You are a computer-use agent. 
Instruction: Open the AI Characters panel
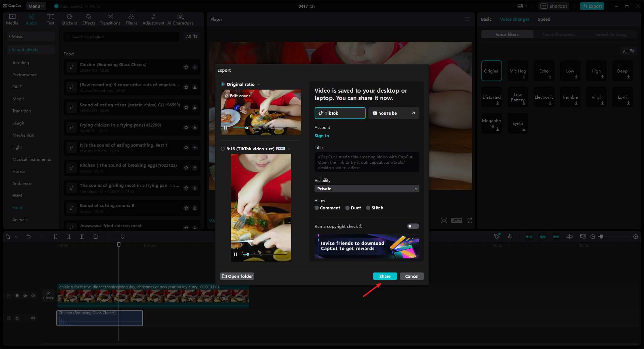180,19
